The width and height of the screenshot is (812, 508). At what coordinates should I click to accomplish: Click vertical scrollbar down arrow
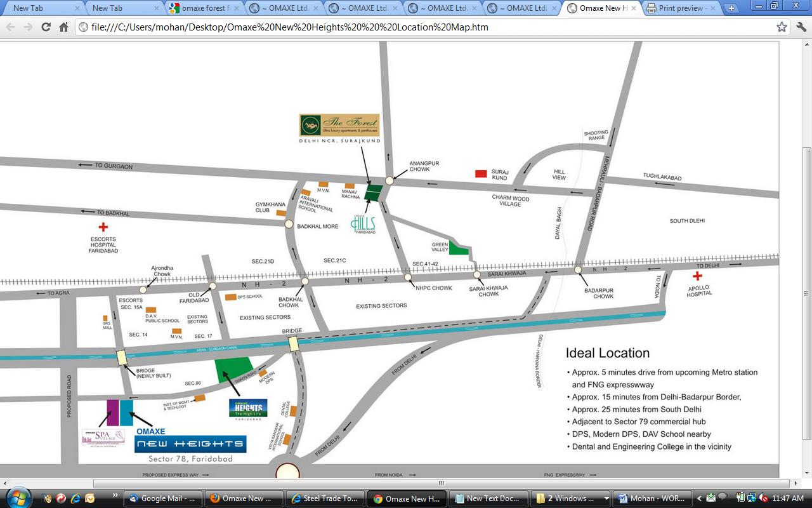point(806,474)
